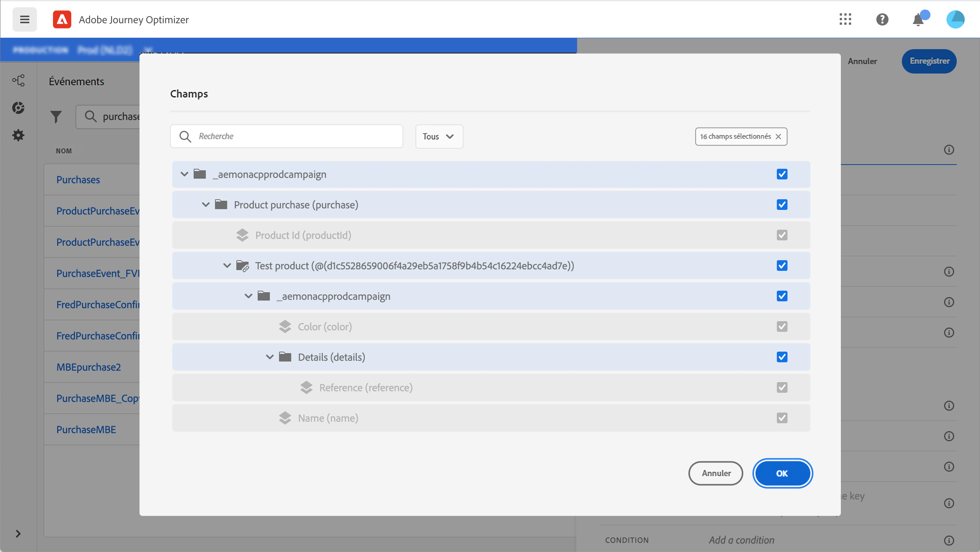Open the hamburger navigation menu
The height and width of the screenshot is (552, 980).
pyautogui.click(x=24, y=19)
